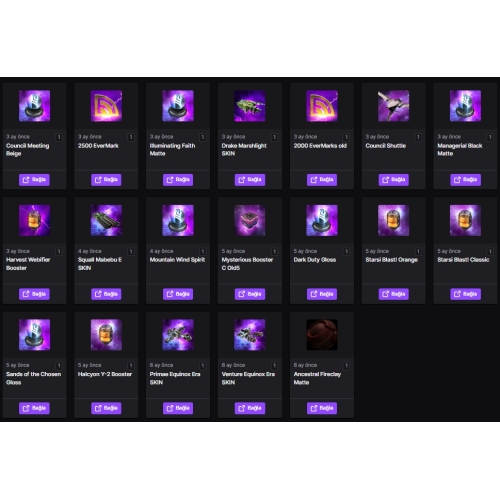Click Bağla button under Sands of the Chosen Gloss
Image resolution: width=500 pixels, height=500 pixels.
34,408
